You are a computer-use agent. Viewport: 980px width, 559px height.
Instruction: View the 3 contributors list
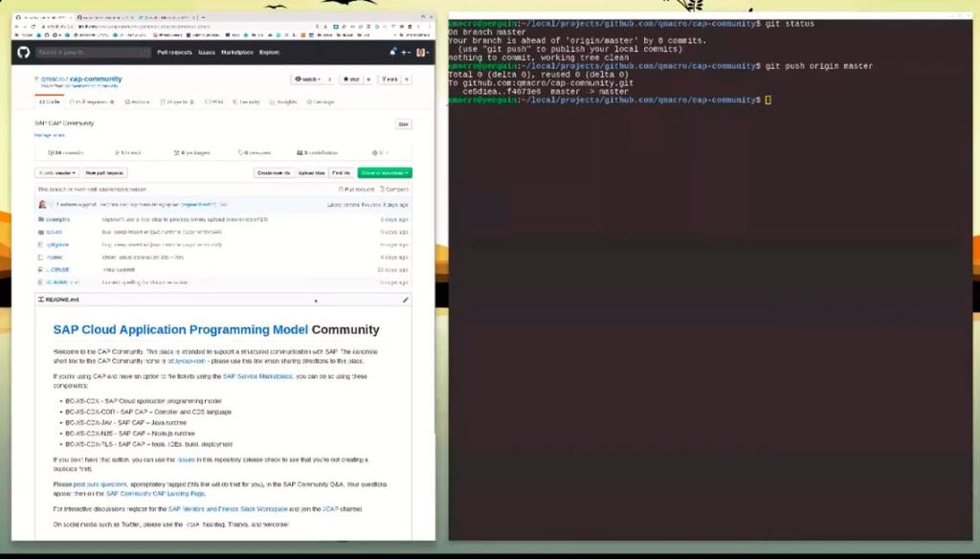[x=317, y=152]
